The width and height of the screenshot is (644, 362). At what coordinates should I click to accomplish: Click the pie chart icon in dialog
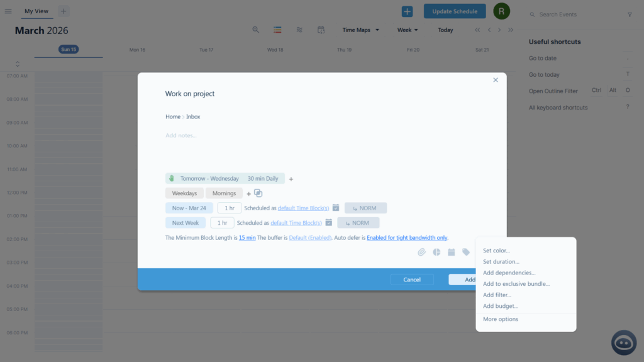(x=436, y=252)
